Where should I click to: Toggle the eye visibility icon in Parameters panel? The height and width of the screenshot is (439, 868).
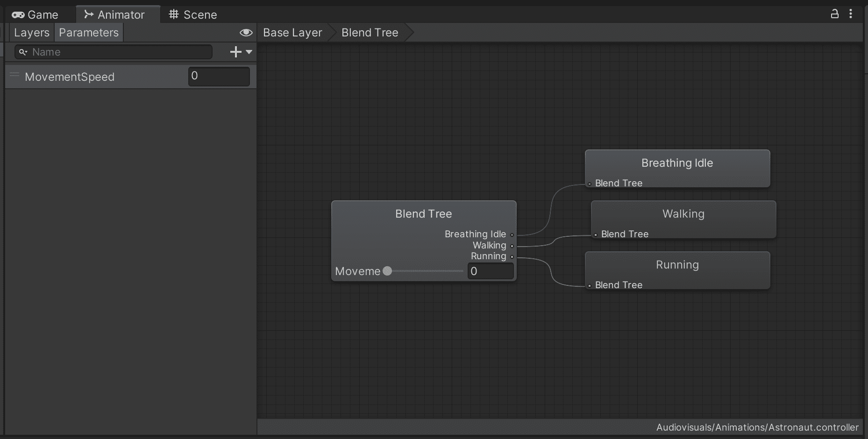pos(246,33)
